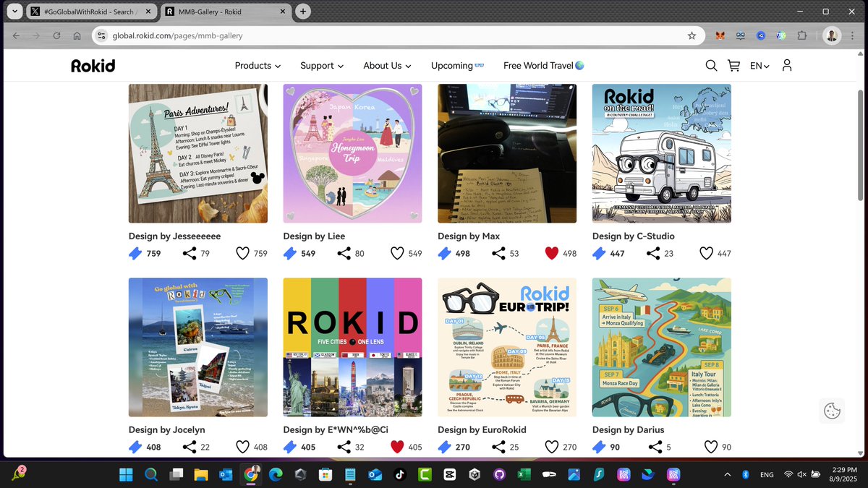Image resolution: width=868 pixels, height=488 pixels.
Task: Click share icon for Design by EuroRokid
Action: coord(498,447)
